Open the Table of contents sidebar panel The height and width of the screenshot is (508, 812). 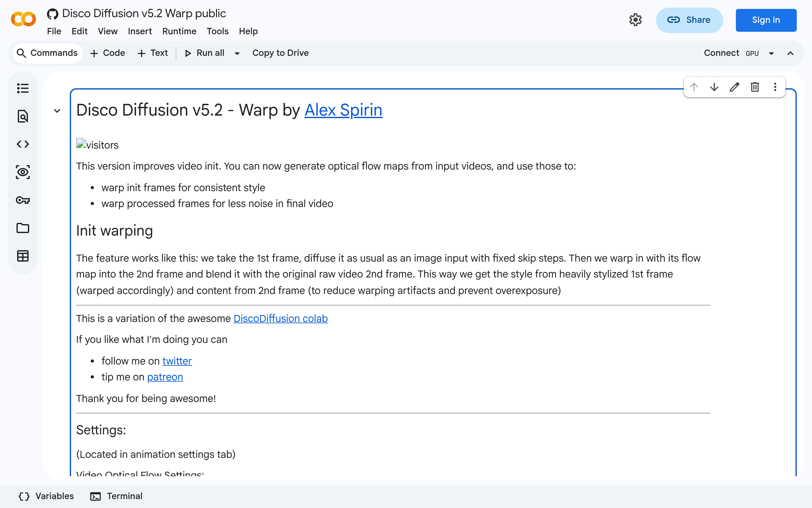pos(23,88)
